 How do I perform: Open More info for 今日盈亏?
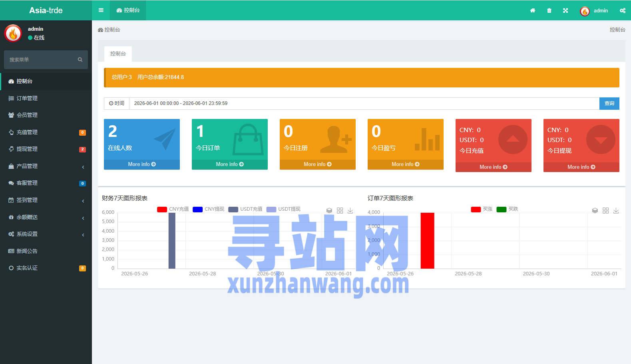(x=406, y=164)
